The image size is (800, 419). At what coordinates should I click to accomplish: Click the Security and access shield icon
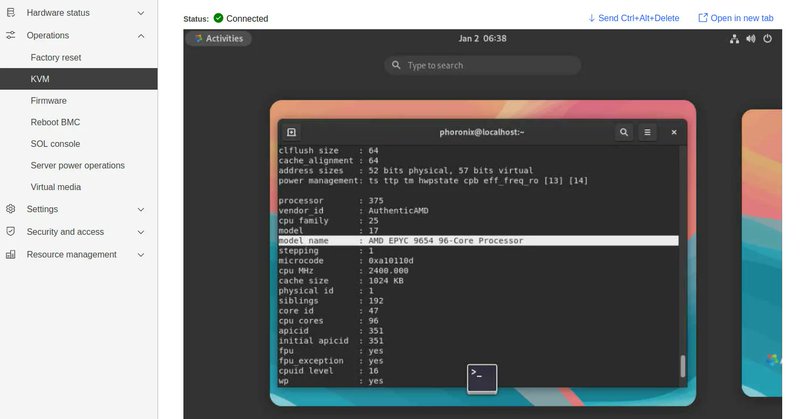(11, 231)
